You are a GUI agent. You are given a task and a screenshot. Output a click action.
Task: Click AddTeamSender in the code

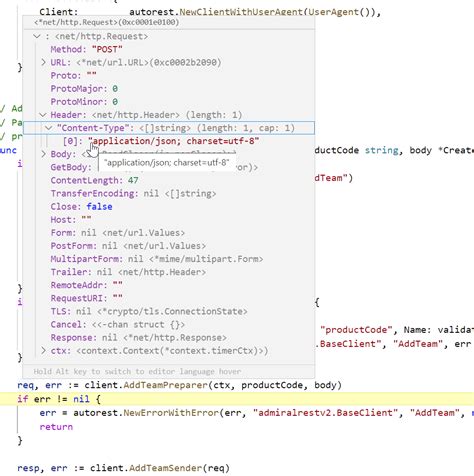(166, 468)
